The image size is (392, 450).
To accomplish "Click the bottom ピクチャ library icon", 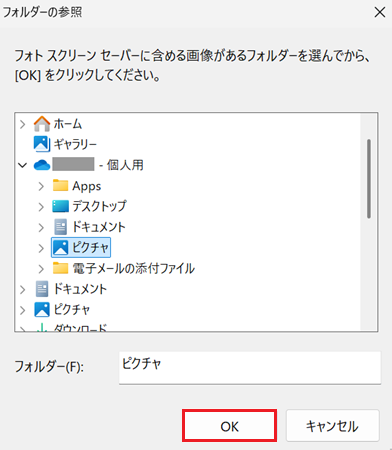I will (x=42, y=309).
